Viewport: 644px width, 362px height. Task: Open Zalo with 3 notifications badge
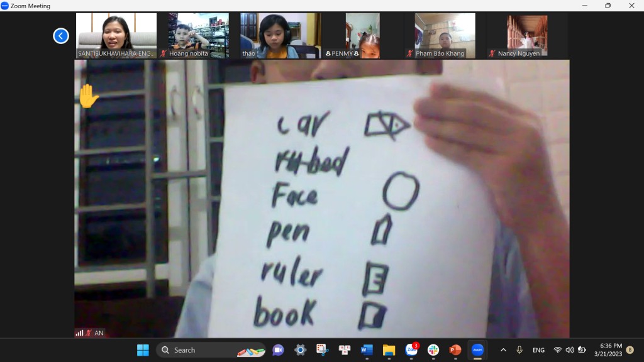411,350
